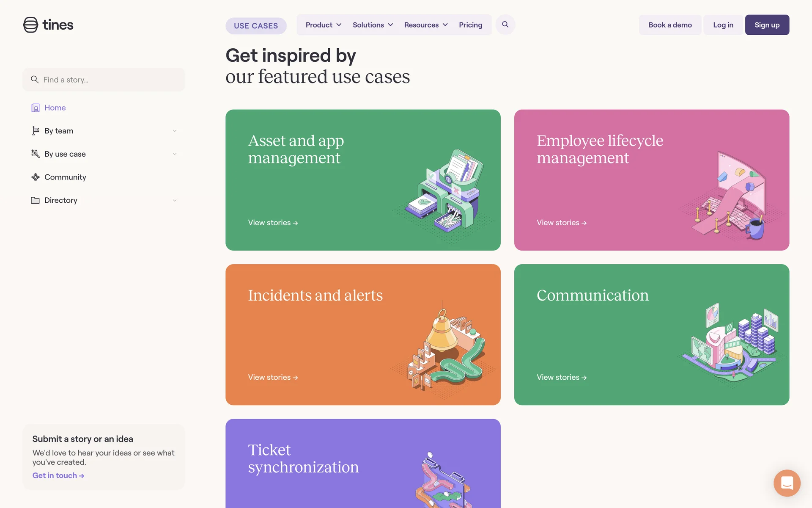Open the Solutions dropdown menu
This screenshot has height=508, width=812.
373,25
